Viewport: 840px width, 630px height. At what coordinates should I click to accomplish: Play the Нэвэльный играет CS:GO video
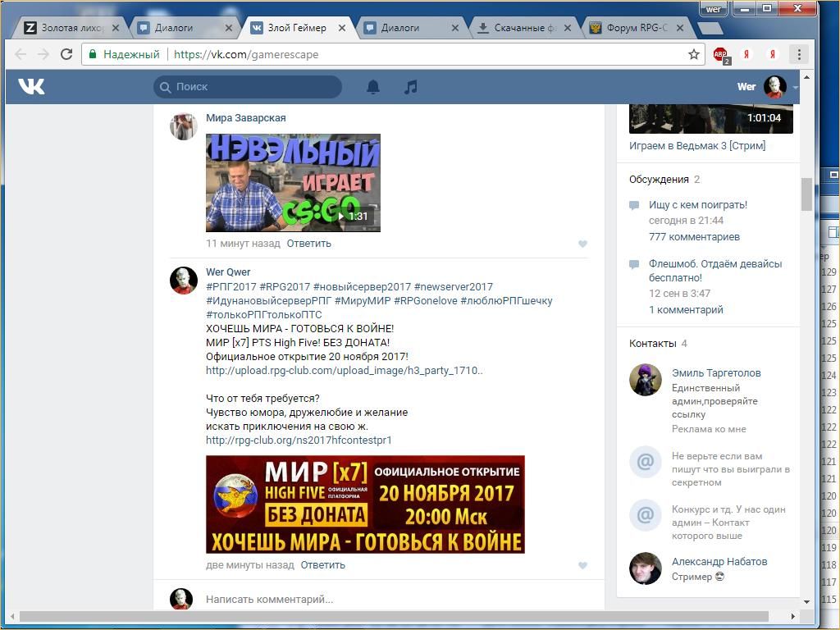click(x=293, y=183)
